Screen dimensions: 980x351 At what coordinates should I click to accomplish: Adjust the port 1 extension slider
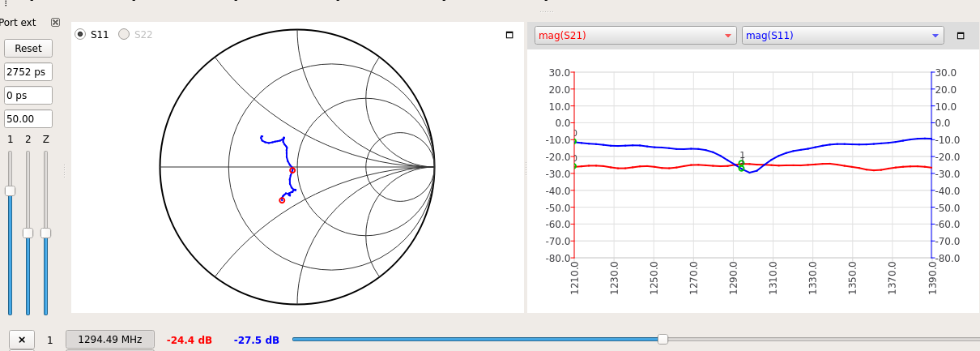point(11,191)
